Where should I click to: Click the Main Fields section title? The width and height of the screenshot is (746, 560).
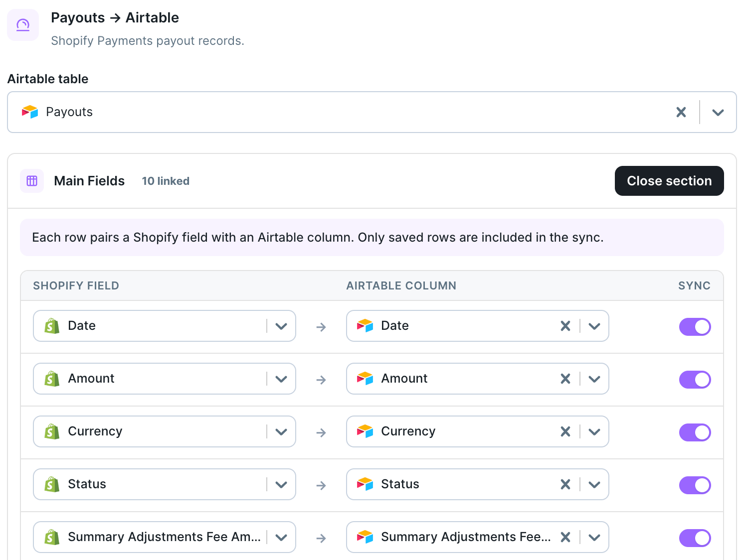89,181
